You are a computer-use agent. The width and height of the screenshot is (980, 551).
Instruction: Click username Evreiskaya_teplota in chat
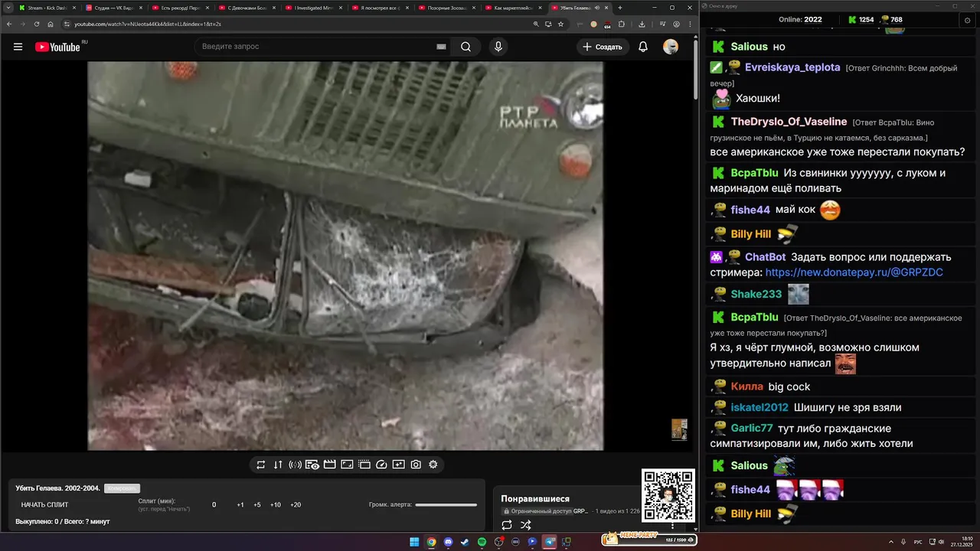click(x=792, y=67)
